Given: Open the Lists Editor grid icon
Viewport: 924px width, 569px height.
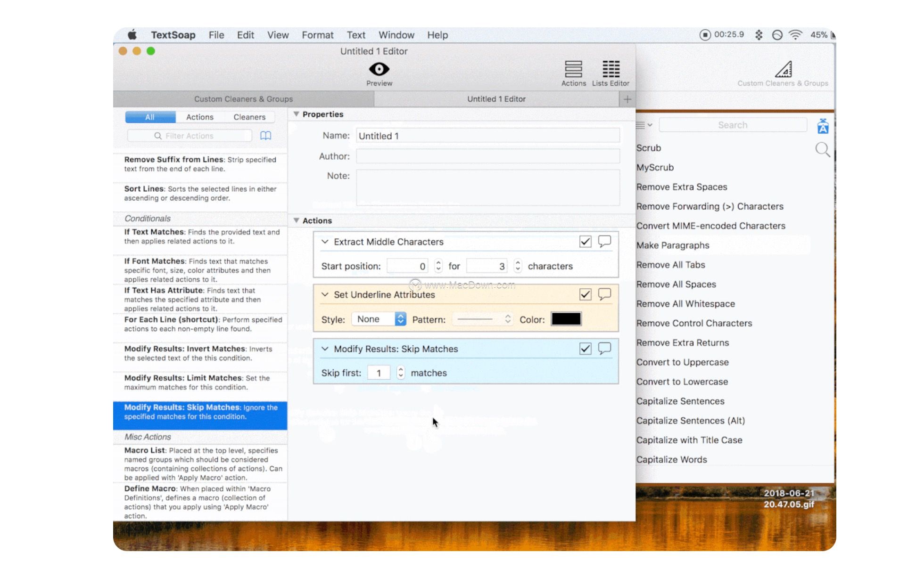Looking at the screenshot, I should [x=611, y=69].
